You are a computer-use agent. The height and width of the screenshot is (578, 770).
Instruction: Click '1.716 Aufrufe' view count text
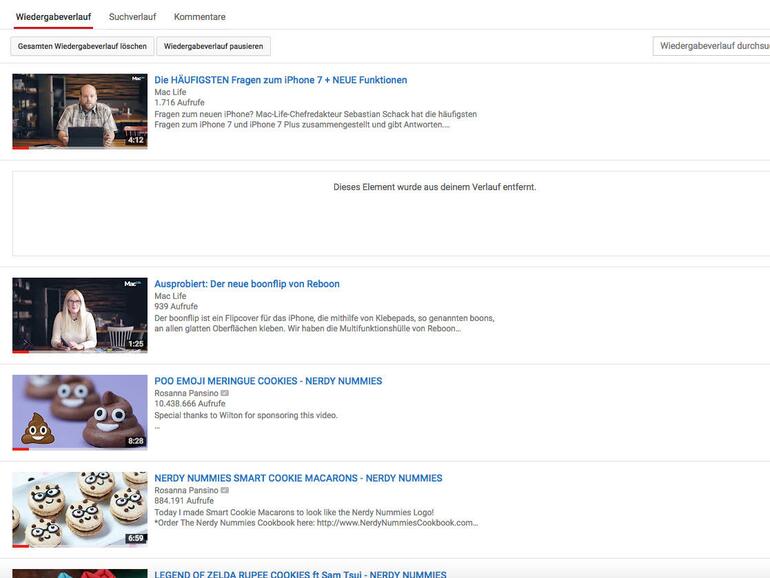[x=179, y=102]
